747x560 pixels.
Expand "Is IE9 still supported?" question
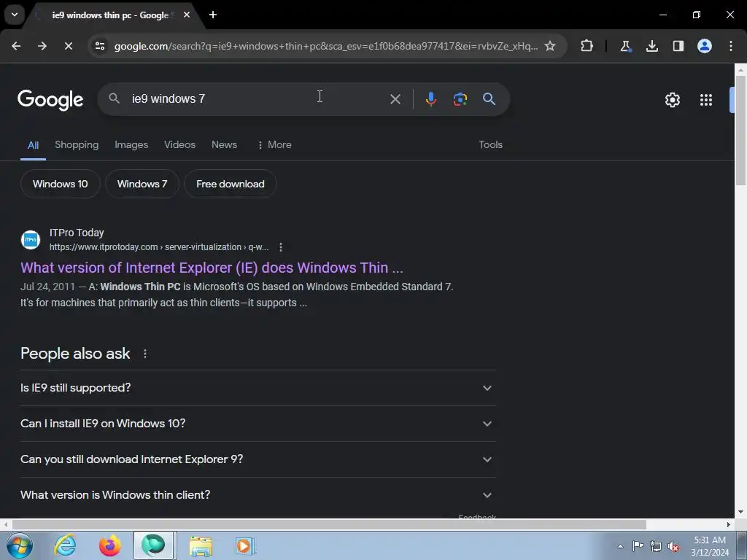pos(258,388)
